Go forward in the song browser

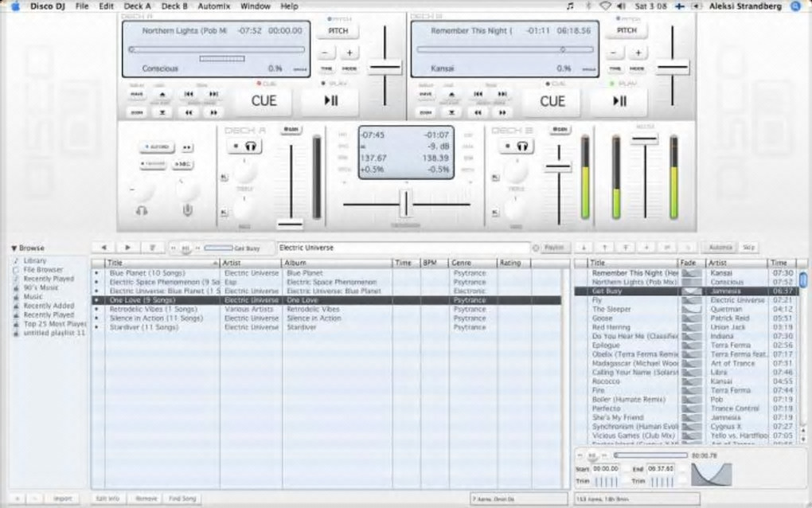point(128,248)
